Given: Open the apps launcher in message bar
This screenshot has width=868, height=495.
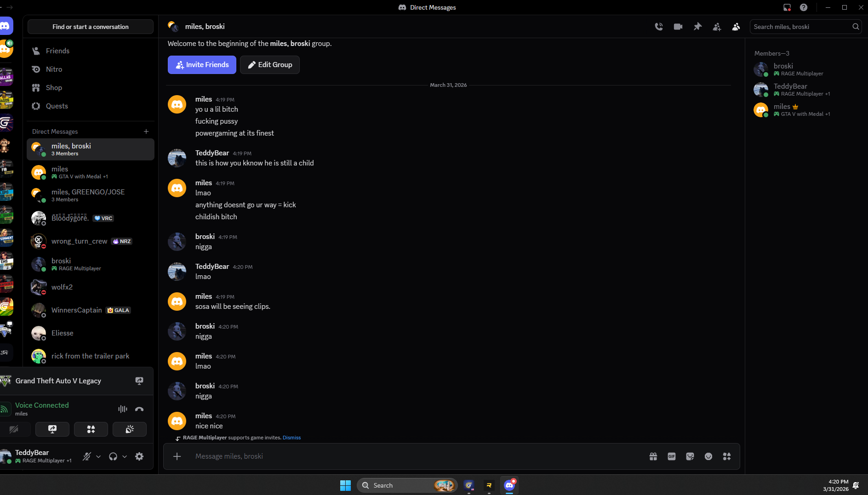Looking at the screenshot, I should coord(727,456).
